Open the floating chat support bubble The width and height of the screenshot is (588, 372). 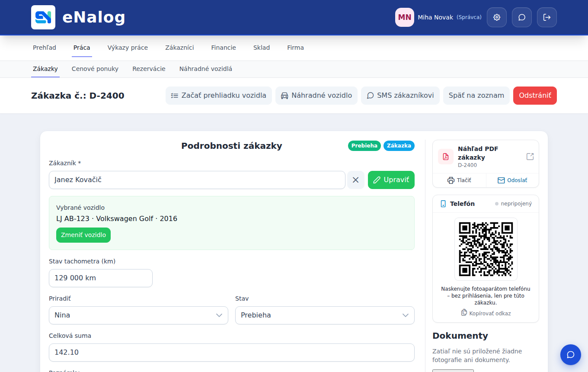tap(571, 355)
